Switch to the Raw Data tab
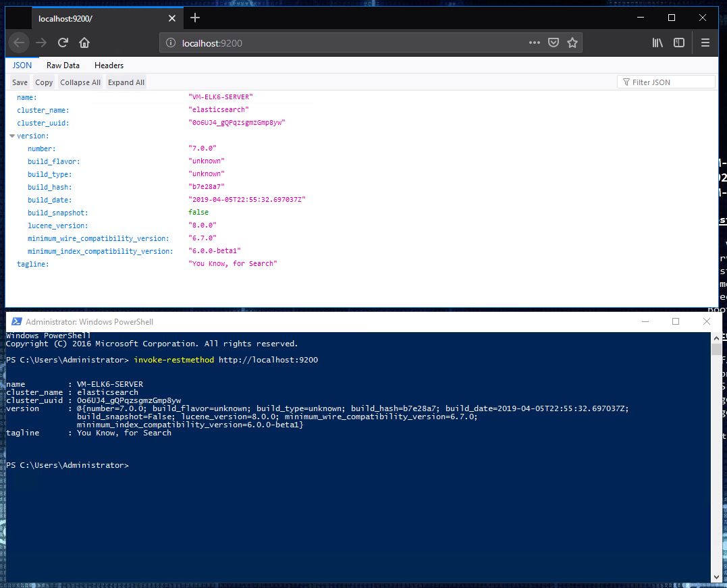This screenshot has height=588, width=727. tap(63, 65)
